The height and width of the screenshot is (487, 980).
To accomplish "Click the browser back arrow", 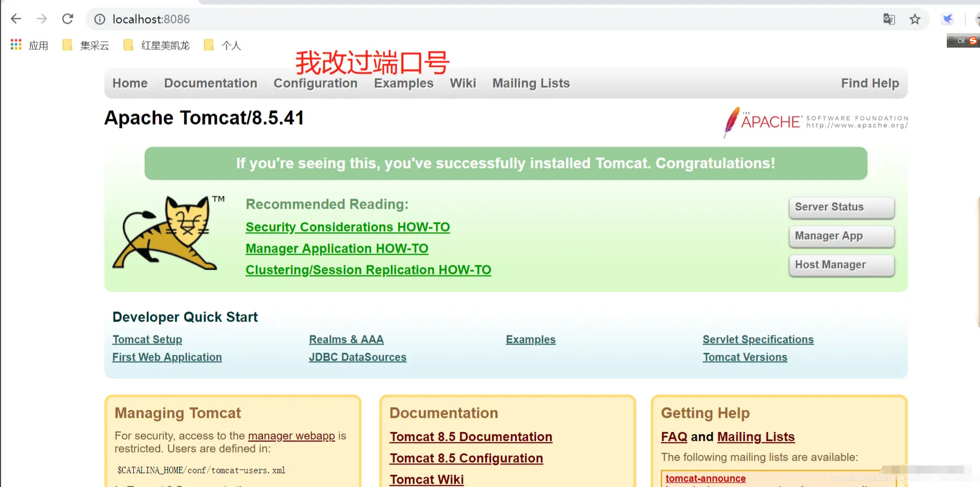I will pyautogui.click(x=16, y=19).
